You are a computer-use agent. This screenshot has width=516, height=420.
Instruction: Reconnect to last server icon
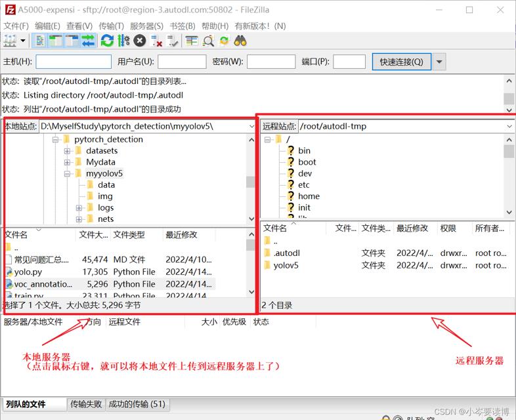pos(173,41)
